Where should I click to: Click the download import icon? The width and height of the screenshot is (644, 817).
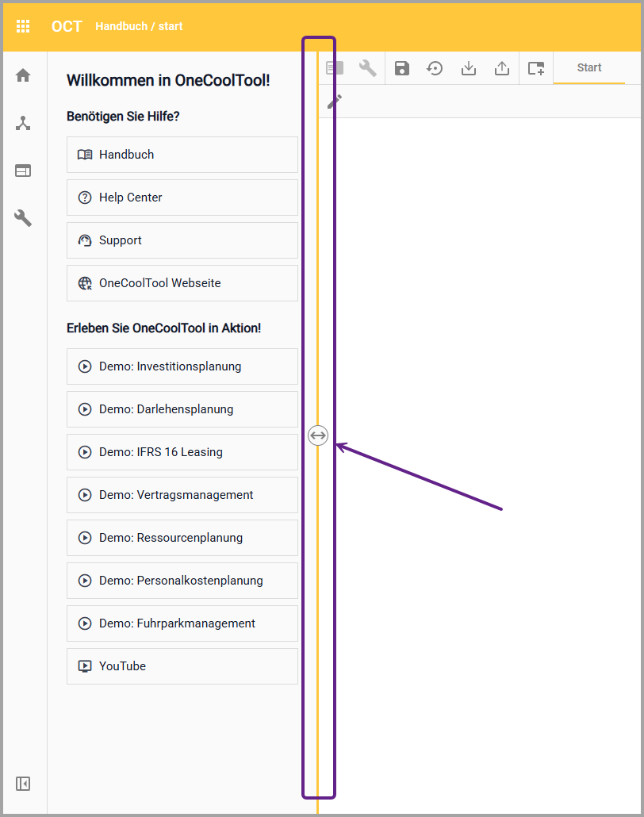tap(469, 68)
